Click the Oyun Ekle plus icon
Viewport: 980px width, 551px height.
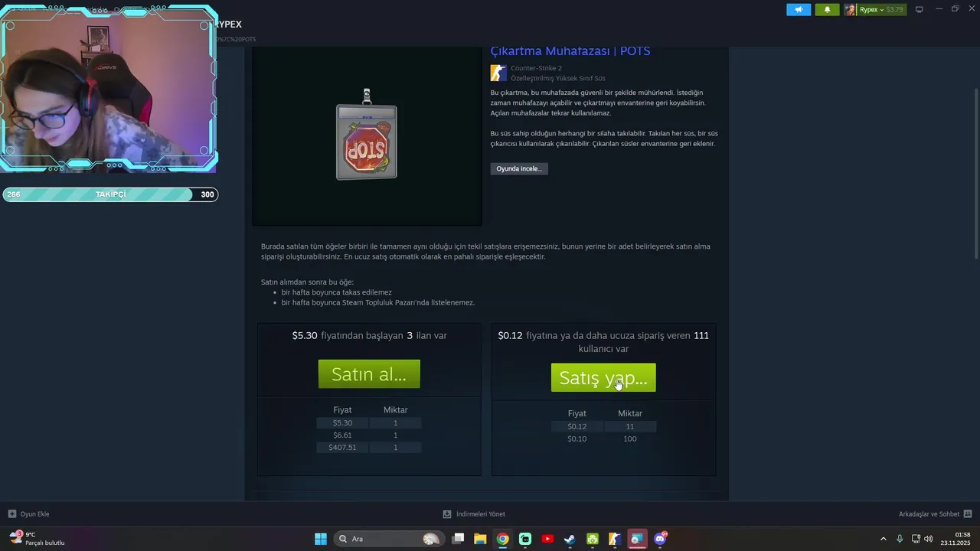point(12,514)
